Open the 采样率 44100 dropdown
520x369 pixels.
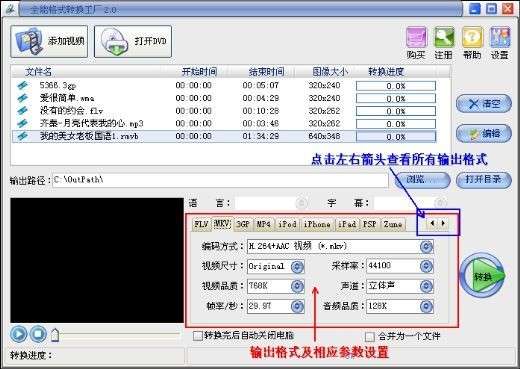click(x=426, y=266)
